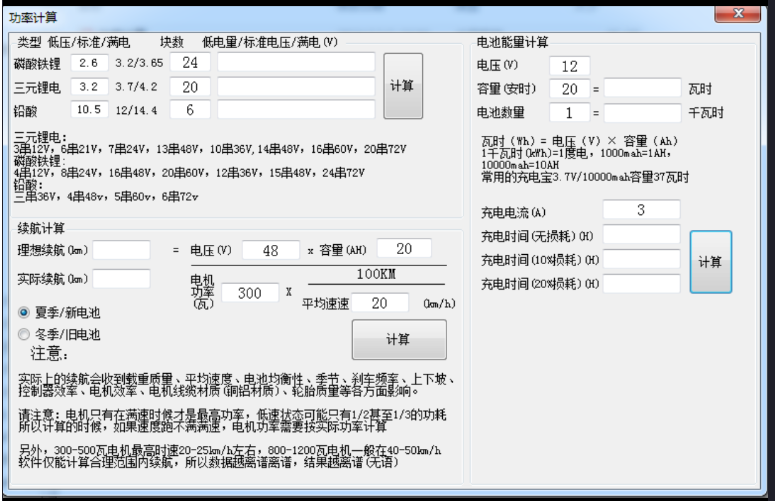Click the 三元锂电 low voltage field showing 3.2

coord(87,87)
